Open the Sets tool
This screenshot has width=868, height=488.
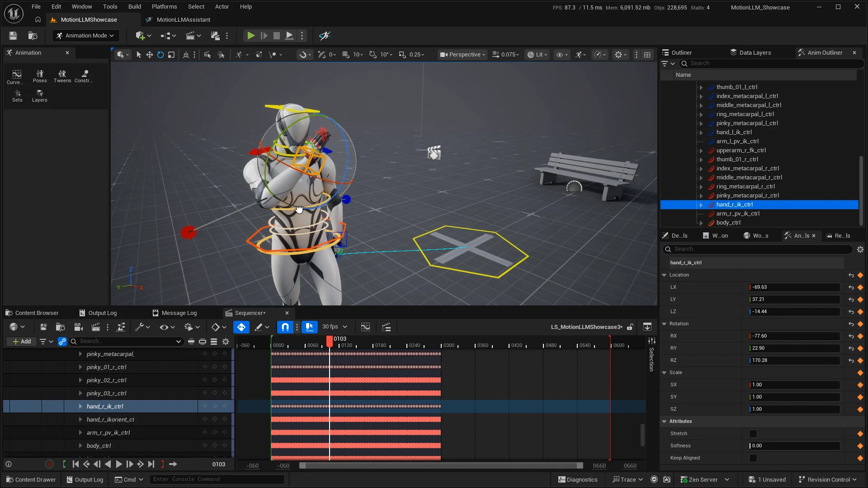(17, 96)
